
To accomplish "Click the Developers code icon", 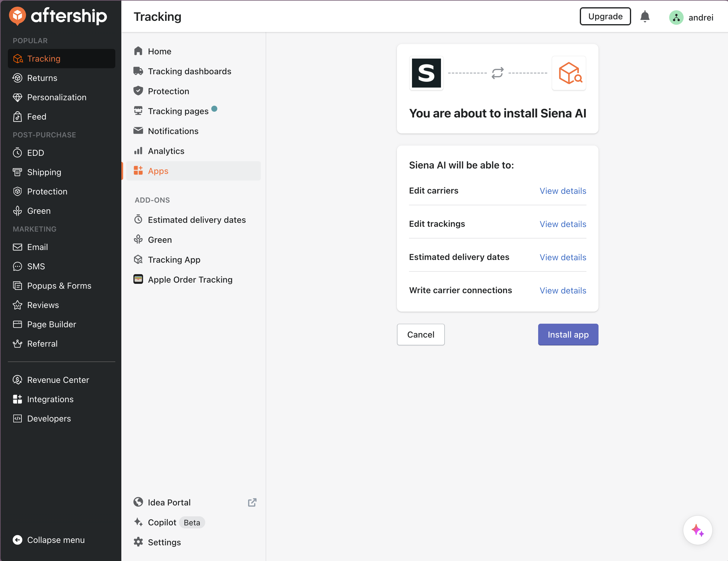I will [x=17, y=418].
